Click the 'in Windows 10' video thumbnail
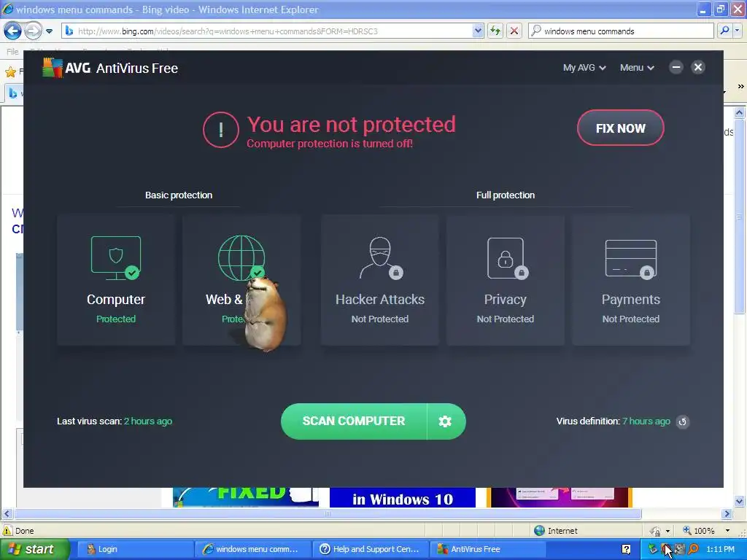Viewport: 747px width, 560px height. coord(403,497)
